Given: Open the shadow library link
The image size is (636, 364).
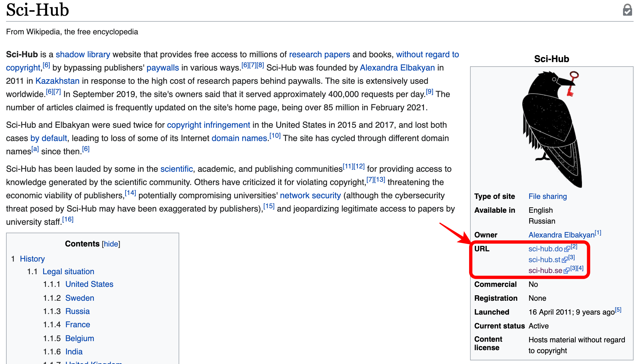Looking at the screenshot, I should 83,55.
